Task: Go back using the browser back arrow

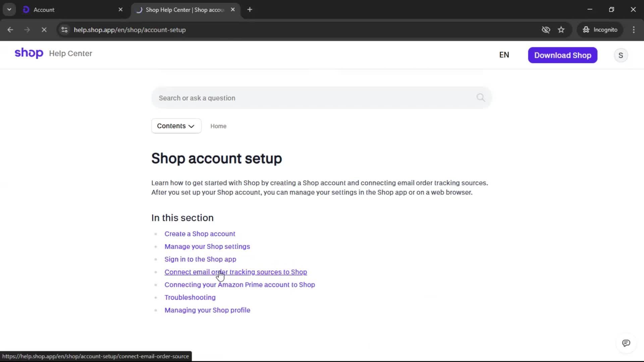Action: click(10, 30)
